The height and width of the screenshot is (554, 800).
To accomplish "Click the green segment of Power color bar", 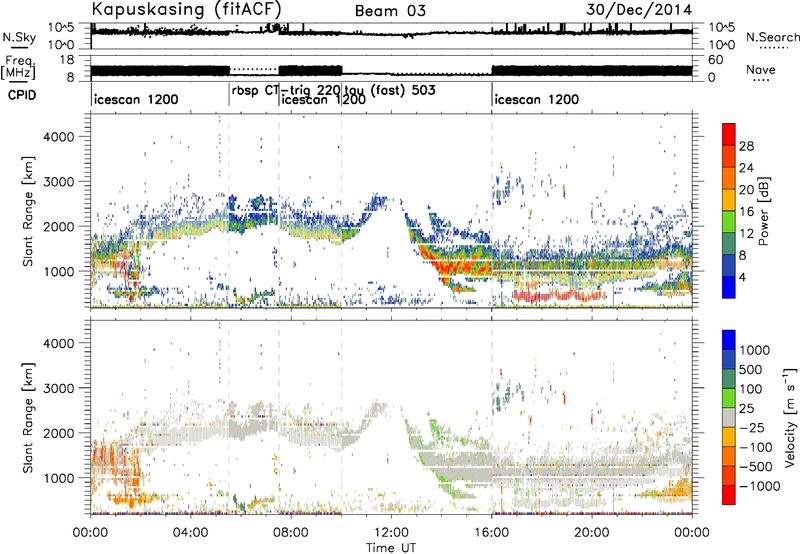I will (729, 222).
